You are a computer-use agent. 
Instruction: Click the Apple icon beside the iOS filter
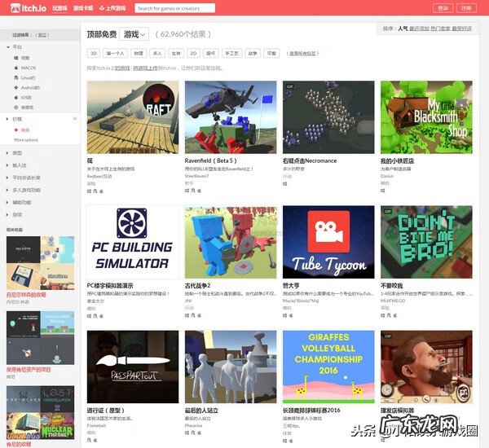(16, 97)
